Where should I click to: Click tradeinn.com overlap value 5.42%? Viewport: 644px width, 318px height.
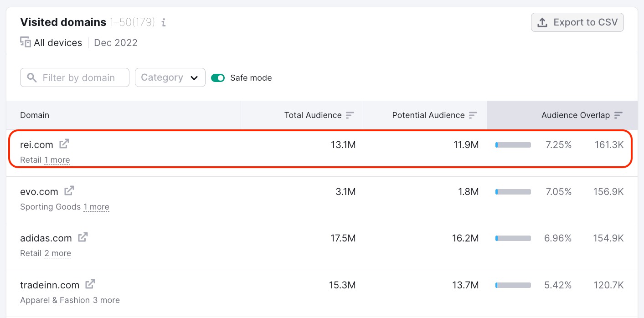click(558, 285)
